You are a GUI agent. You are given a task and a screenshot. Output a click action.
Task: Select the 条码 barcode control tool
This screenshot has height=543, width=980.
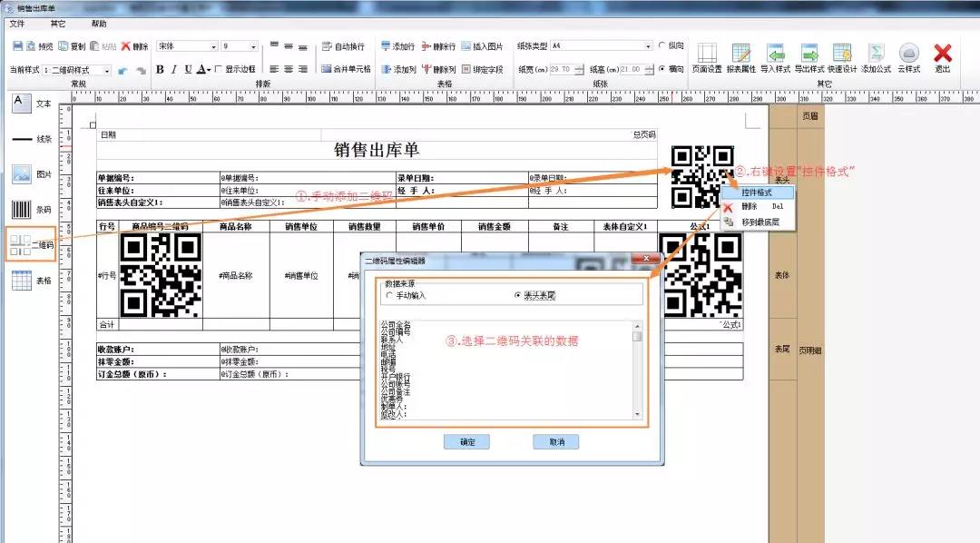[x=32, y=210]
